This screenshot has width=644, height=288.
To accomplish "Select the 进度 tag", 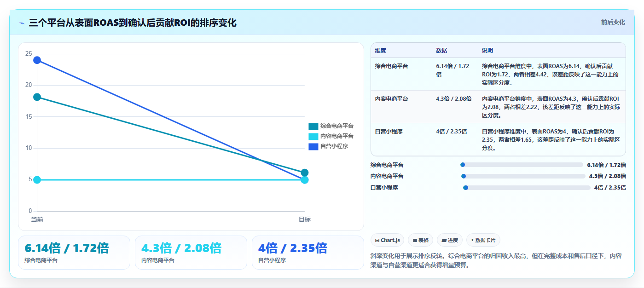I will click(450, 240).
